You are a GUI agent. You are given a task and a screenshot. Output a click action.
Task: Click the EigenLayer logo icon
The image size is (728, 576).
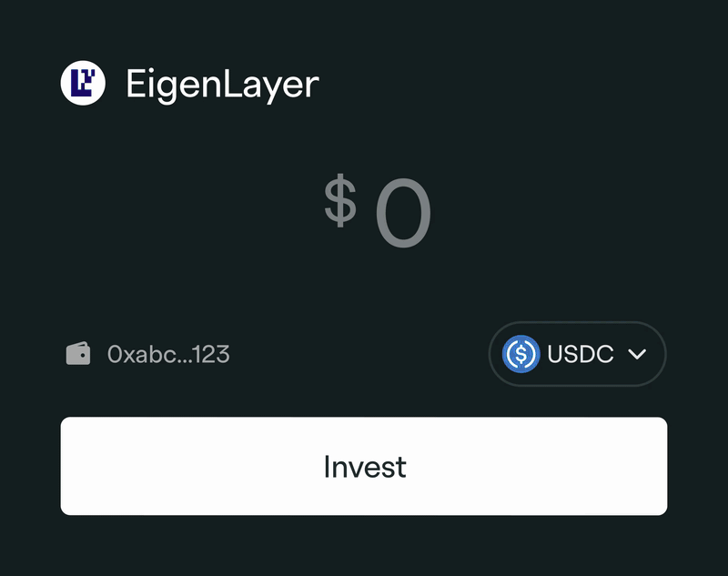(x=83, y=83)
